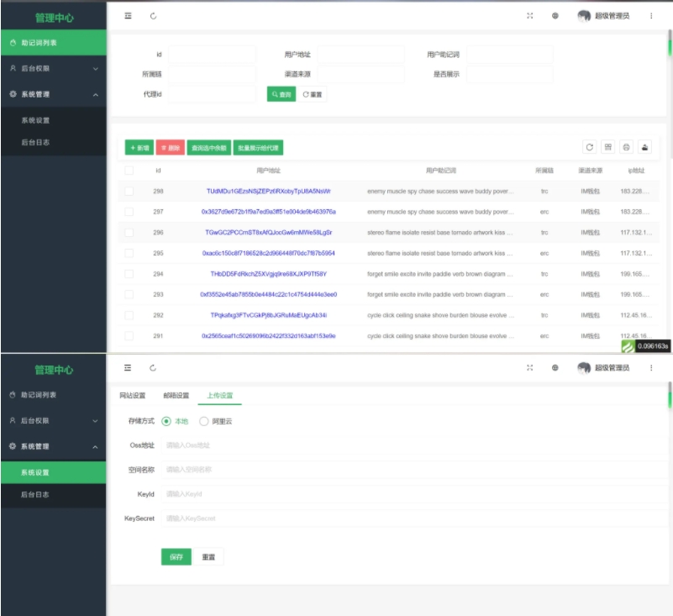Click the green 查询 search button
This screenshot has height=616, width=673.
click(281, 94)
